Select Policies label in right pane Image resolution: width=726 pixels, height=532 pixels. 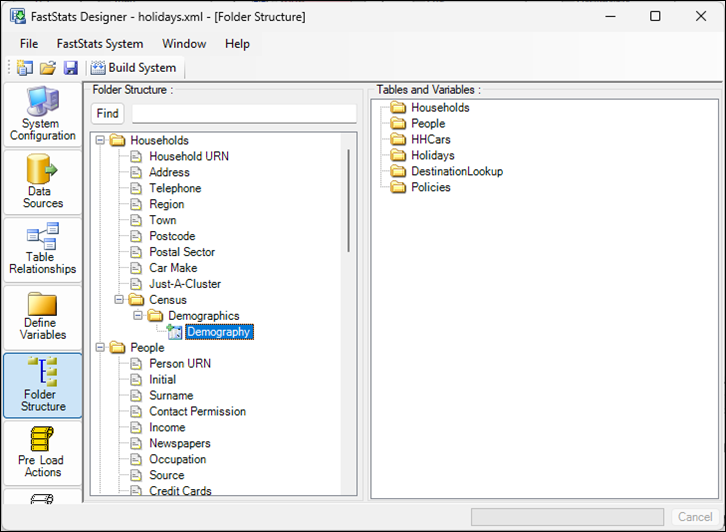coord(431,187)
